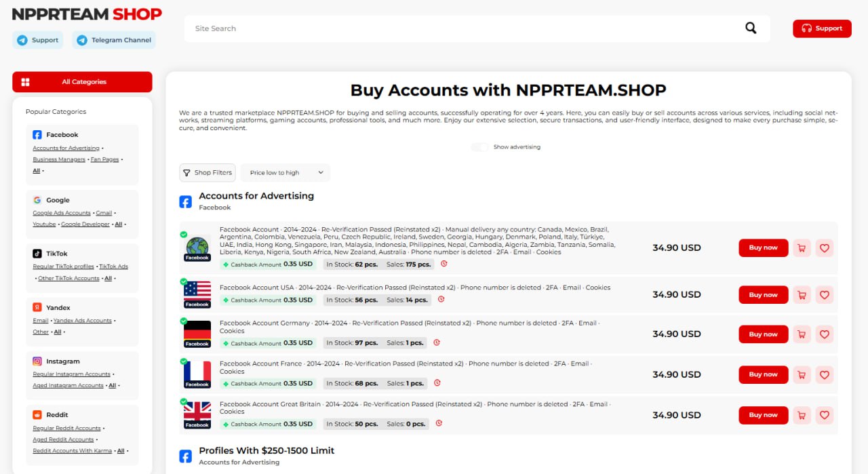Viewport: 868px width, 474px height.
Task: Open Shop Filters panel
Action: point(208,173)
